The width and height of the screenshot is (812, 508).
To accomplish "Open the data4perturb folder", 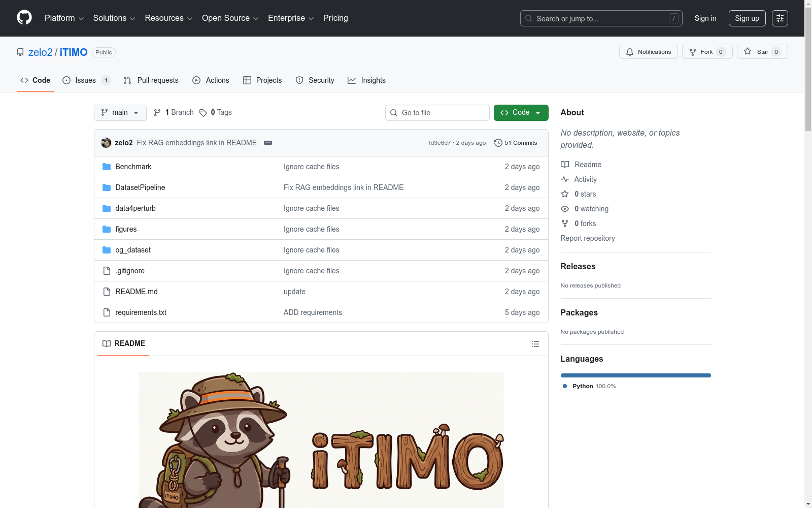I will 136,208.
